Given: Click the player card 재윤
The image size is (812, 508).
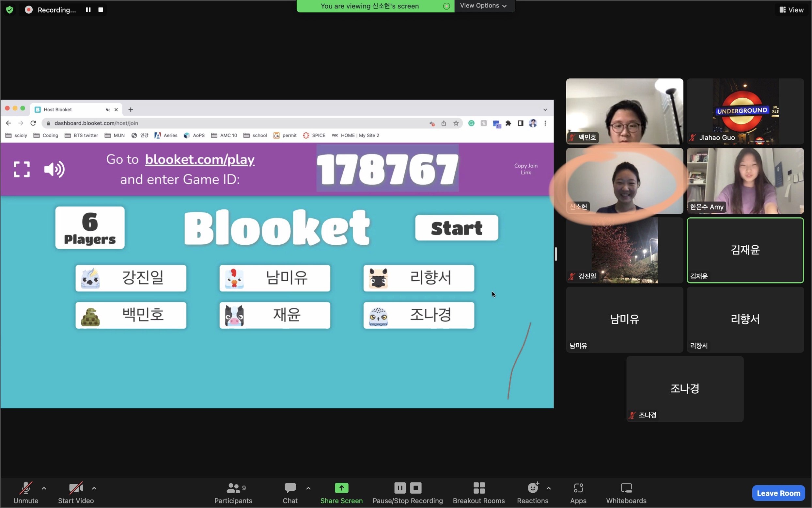Looking at the screenshot, I should click(275, 315).
